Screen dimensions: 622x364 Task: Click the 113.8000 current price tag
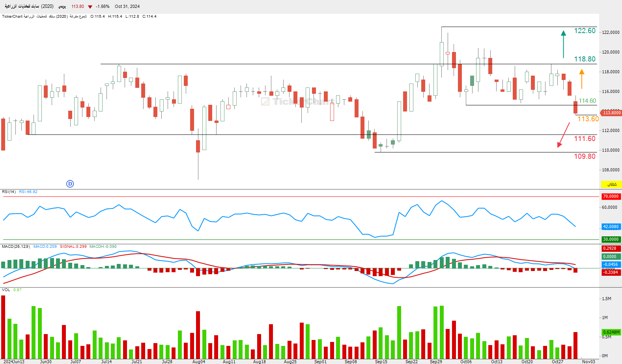tap(611, 113)
